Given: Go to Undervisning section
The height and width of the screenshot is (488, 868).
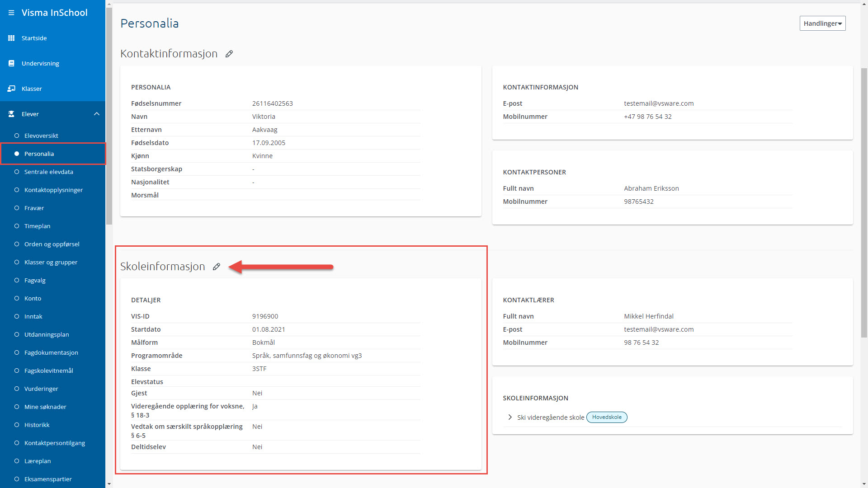Looking at the screenshot, I should click(x=40, y=63).
